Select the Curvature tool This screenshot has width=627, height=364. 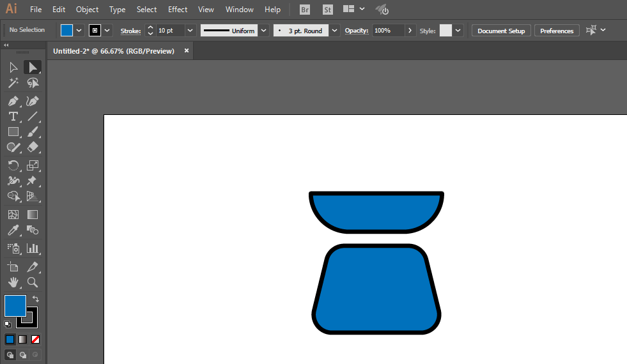click(x=33, y=101)
